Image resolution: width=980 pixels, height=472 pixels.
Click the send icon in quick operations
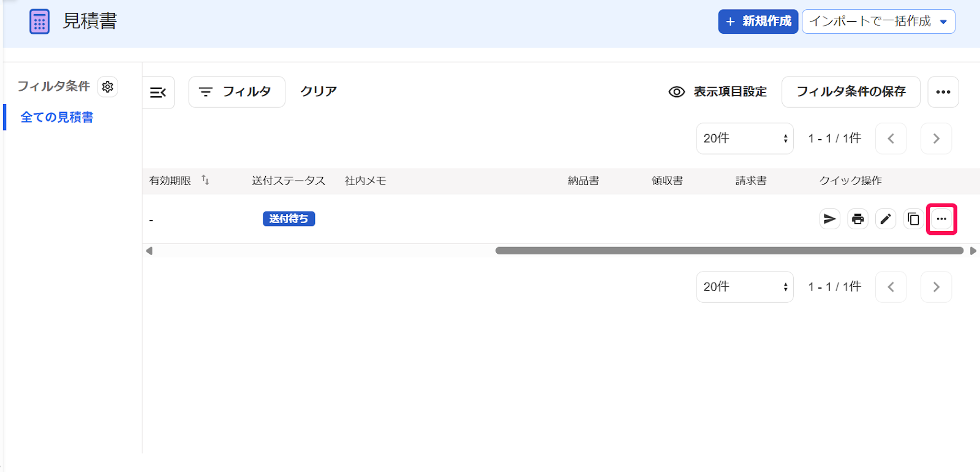pyautogui.click(x=830, y=219)
